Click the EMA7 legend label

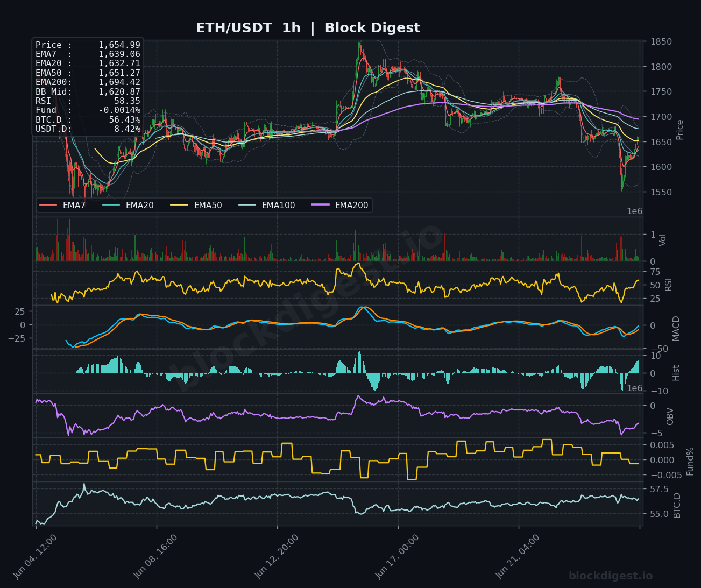[x=74, y=205]
